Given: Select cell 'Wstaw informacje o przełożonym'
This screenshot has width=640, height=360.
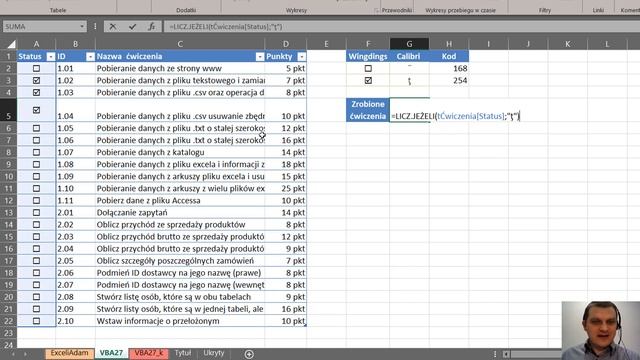Looking at the screenshot, I should pyautogui.click(x=180, y=321).
